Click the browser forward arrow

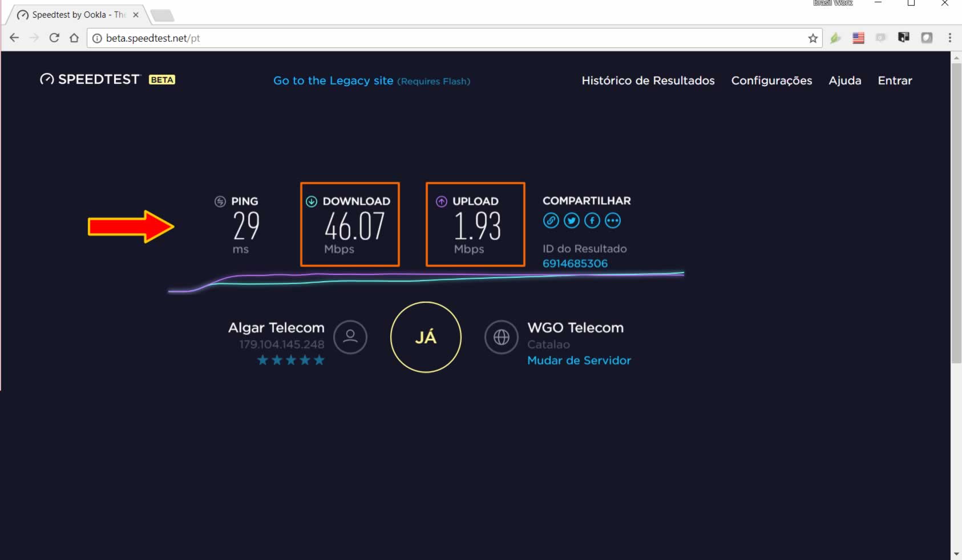[x=34, y=38]
